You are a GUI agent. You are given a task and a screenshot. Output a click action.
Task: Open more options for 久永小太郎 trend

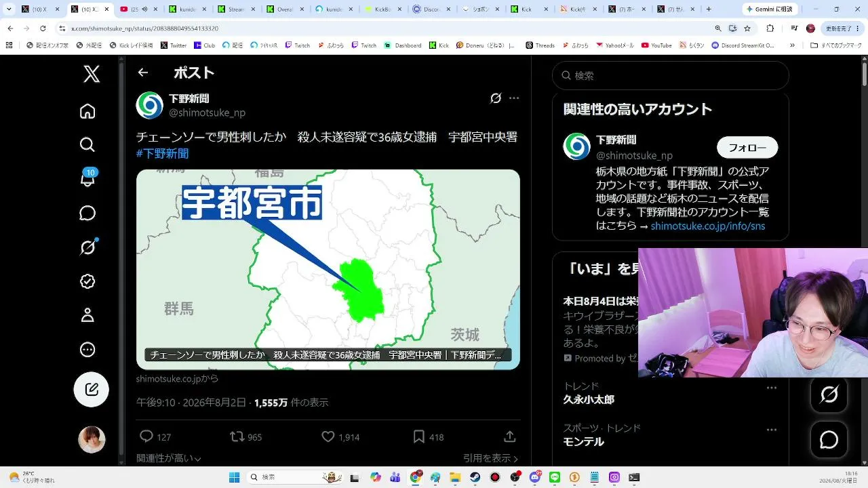(x=772, y=388)
